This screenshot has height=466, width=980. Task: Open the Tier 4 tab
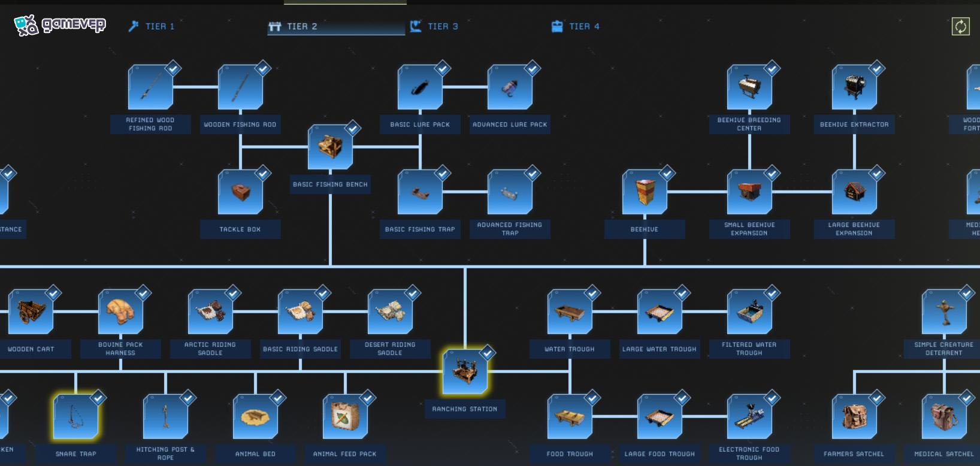[x=576, y=26]
